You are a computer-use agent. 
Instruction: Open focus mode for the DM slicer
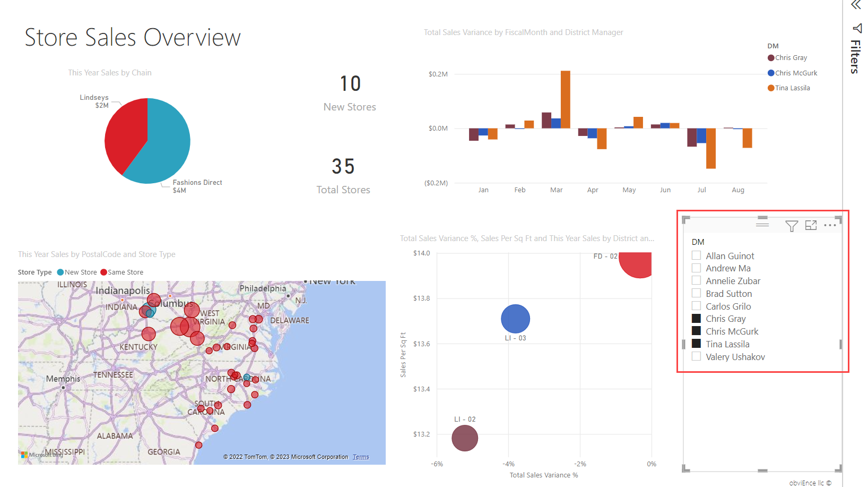click(811, 225)
